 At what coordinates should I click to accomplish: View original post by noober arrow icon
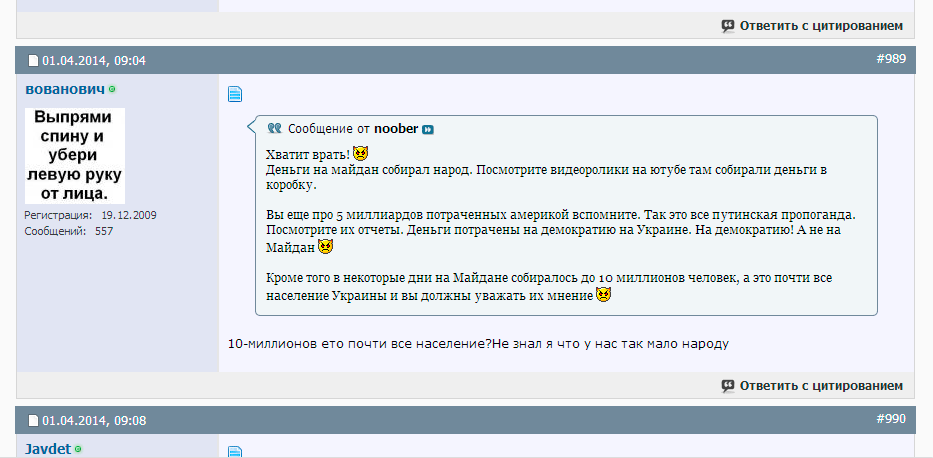[428, 130]
